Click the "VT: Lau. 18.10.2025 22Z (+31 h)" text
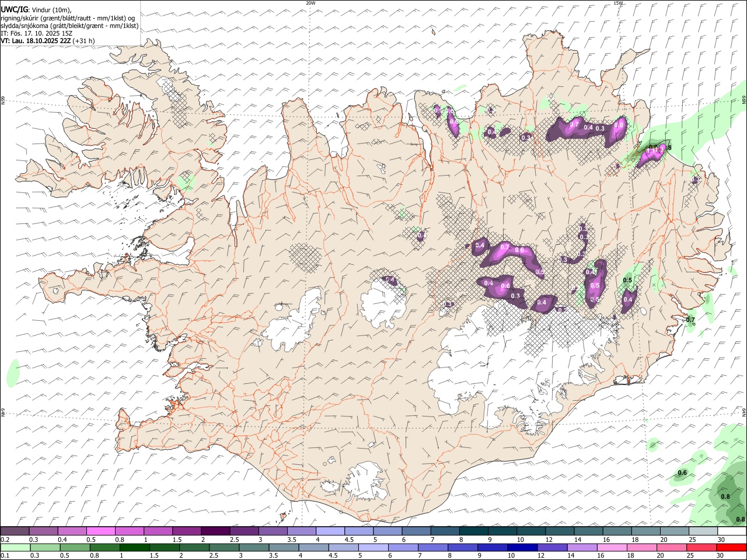This screenshot has height=560, width=747. pyautogui.click(x=48, y=41)
